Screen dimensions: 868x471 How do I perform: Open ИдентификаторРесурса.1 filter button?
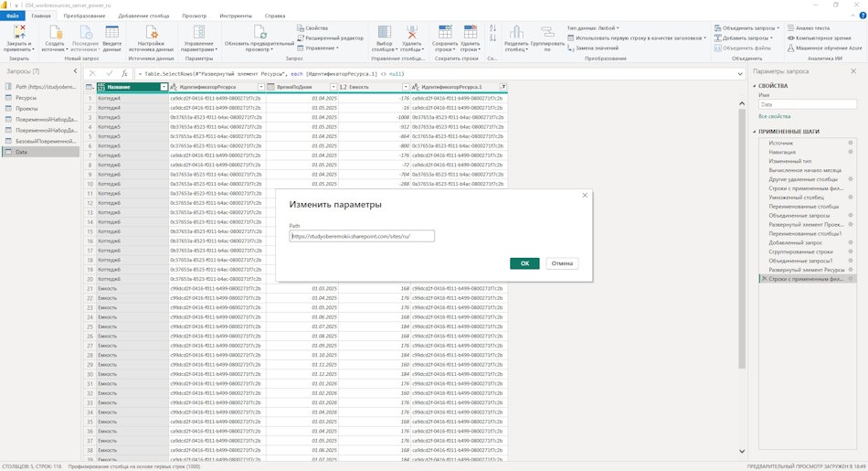pos(503,87)
